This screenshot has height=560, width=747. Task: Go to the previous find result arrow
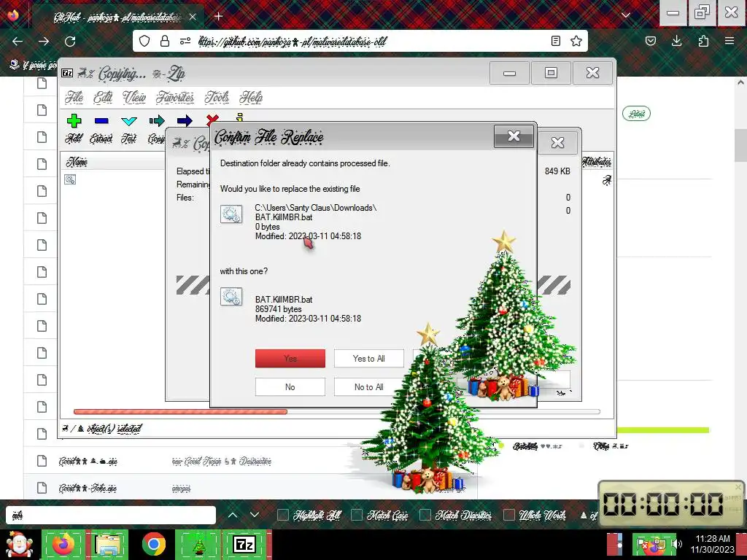tap(233, 515)
